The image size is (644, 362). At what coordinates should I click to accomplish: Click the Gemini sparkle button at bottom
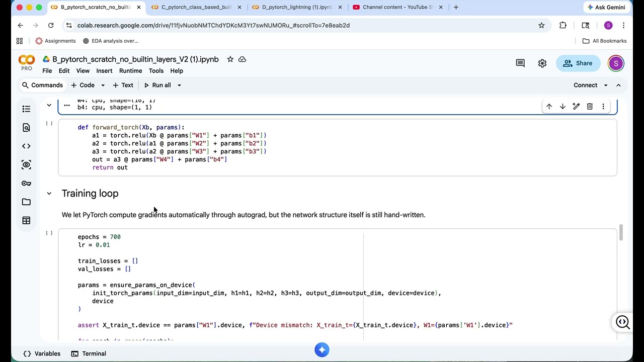point(322,350)
